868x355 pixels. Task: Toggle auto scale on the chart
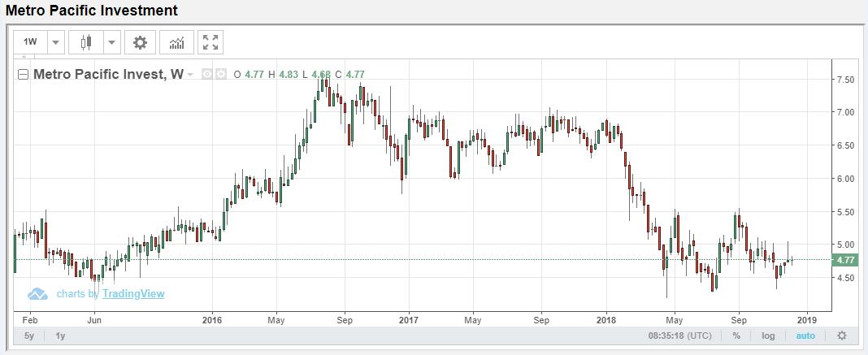(x=805, y=336)
